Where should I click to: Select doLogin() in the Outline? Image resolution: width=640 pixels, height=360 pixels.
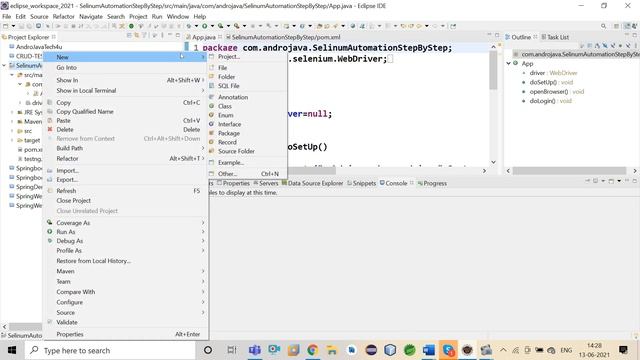click(550, 101)
